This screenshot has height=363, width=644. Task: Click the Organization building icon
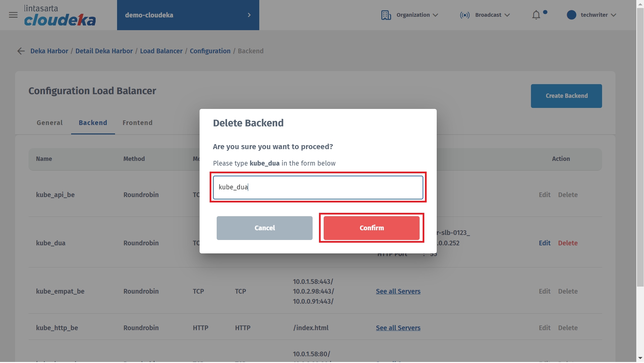point(386,15)
